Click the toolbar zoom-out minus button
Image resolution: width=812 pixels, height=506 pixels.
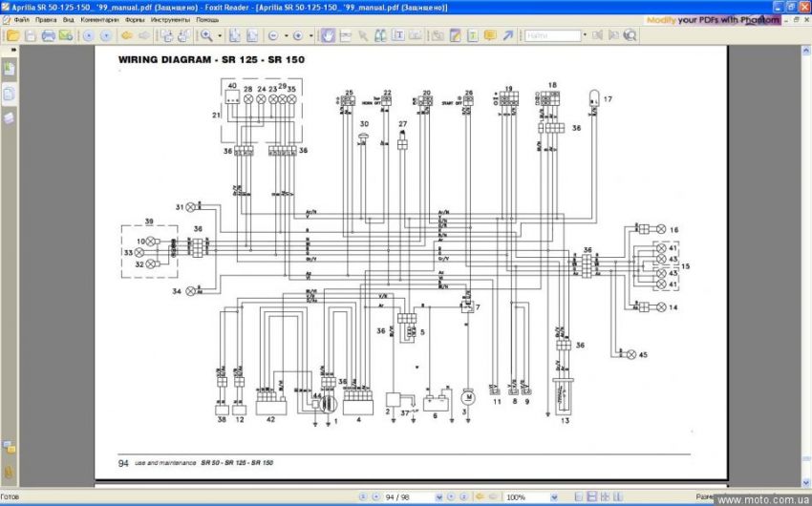(273, 35)
